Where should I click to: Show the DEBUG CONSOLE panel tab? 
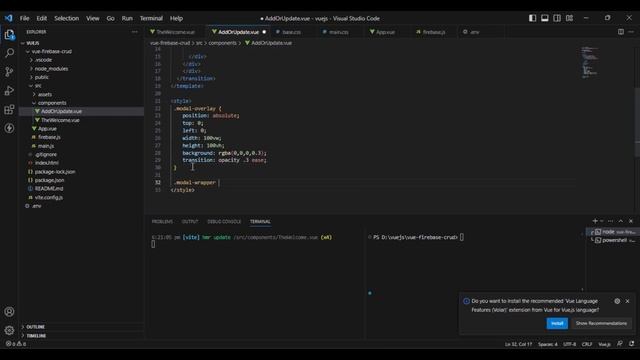click(224, 222)
